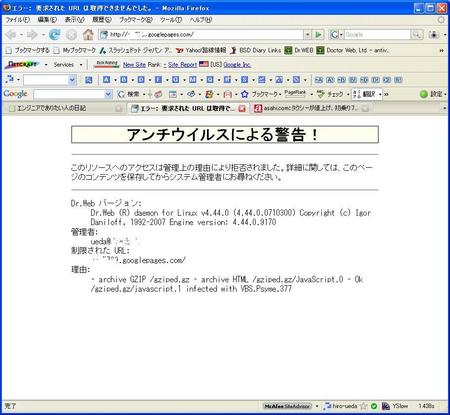Open the Netcraft Services dropdown
This screenshot has width=450, height=415.
click(x=68, y=65)
